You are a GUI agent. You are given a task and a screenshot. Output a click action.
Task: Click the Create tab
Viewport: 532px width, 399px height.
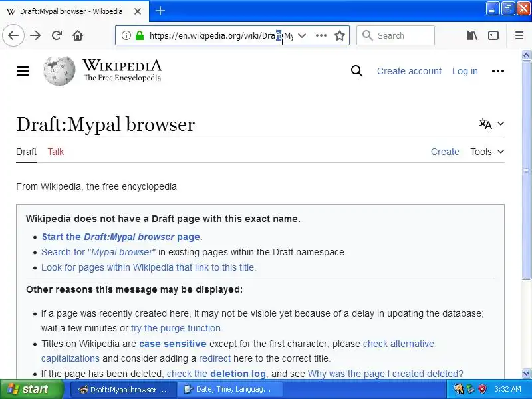[x=445, y=152]
